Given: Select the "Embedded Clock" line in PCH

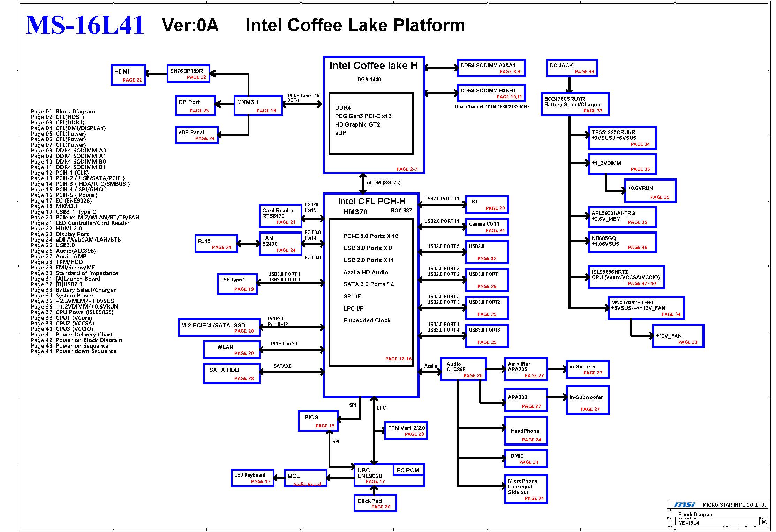Looking at the screenshot, I should [367, 320].
